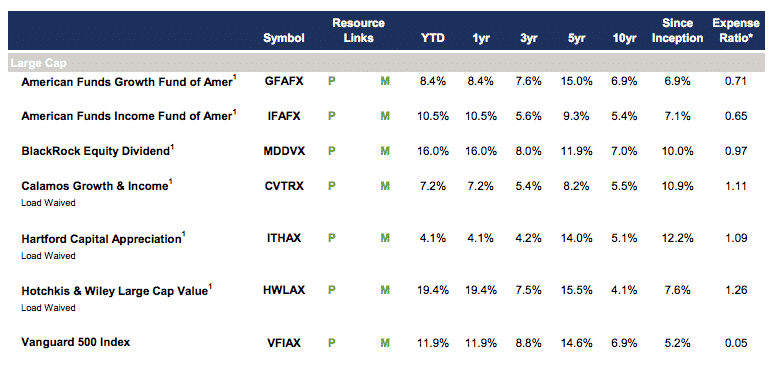Click the M link in the MDDVX row

(385, 151)
